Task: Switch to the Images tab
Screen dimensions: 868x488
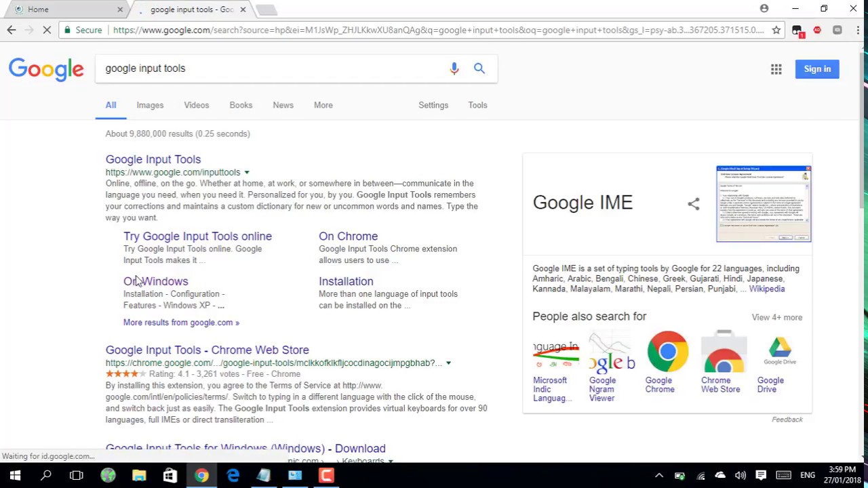Action: [x=150, y=105]
